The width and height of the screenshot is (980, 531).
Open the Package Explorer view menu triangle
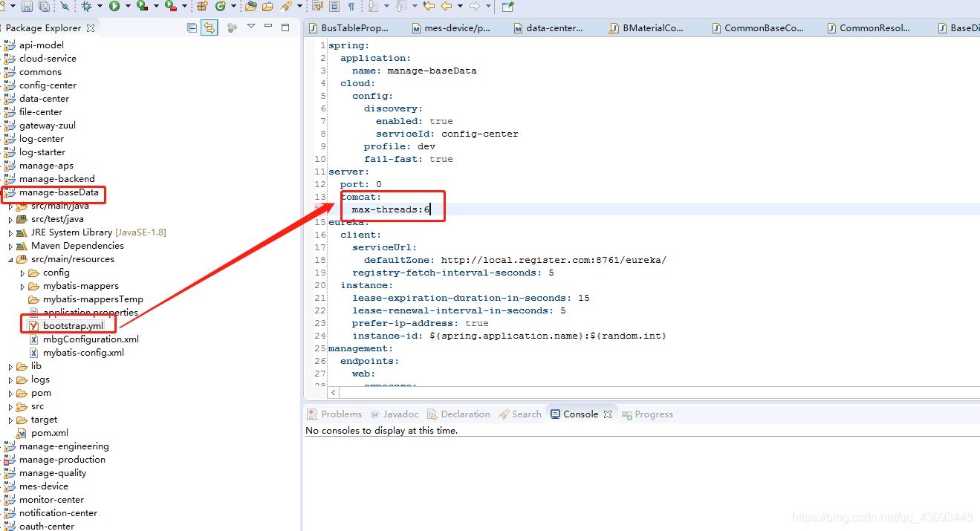251,27
